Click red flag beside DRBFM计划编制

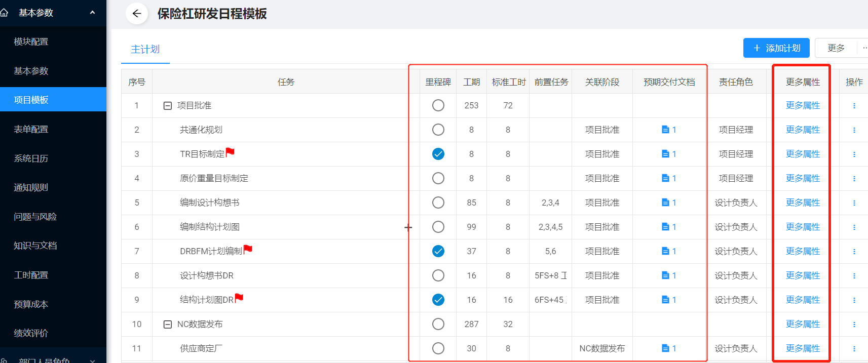point(248,249)
